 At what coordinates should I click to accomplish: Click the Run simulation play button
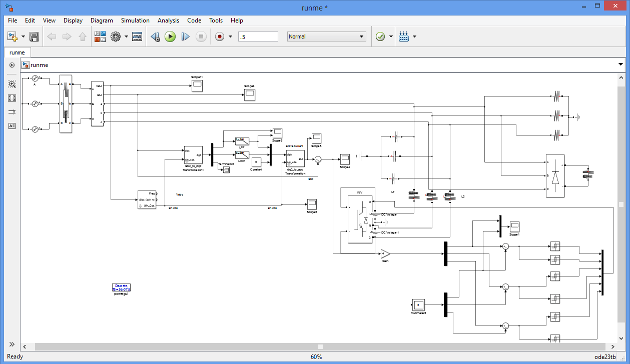170,36
